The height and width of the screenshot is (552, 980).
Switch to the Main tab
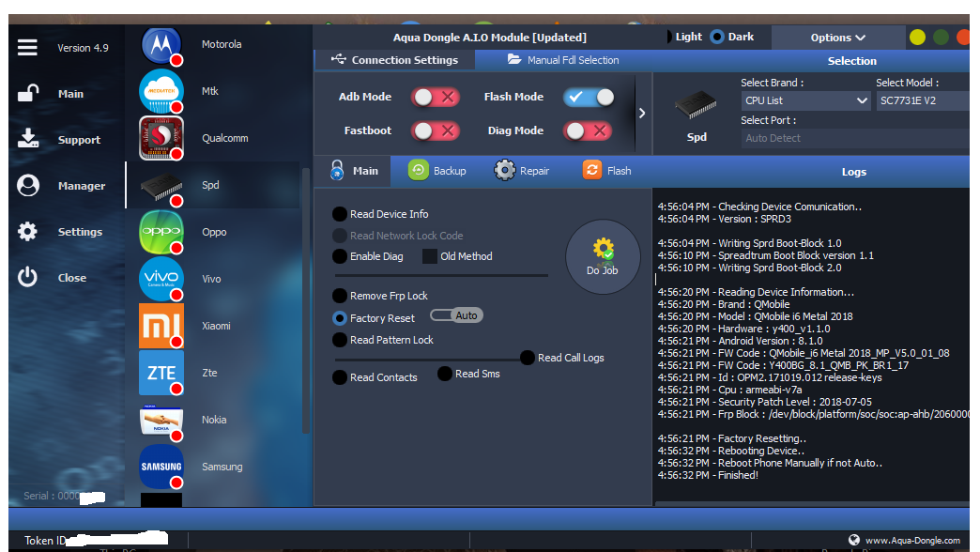353,171
